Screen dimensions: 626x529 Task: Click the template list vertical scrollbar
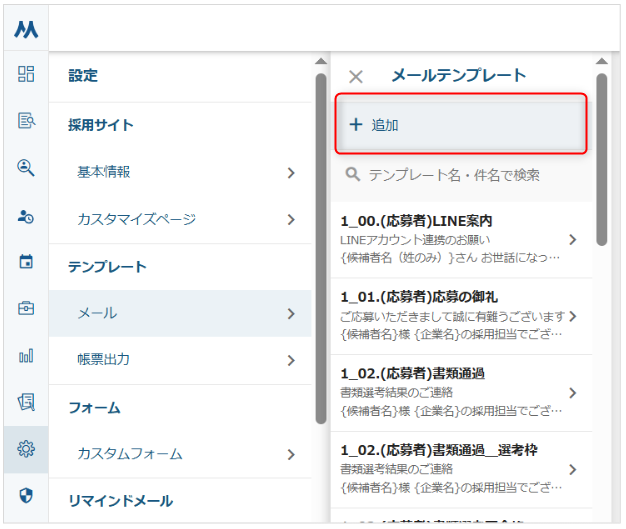click(602, 160)
